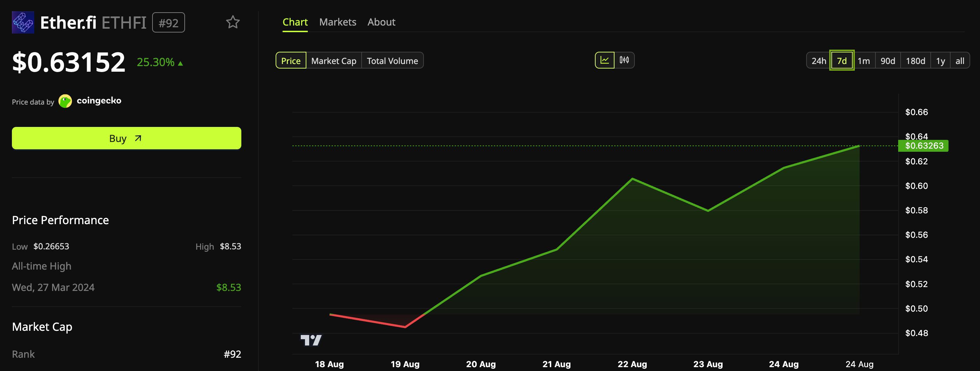Click the All-time High label
Viewport: 980px width, 371px height.
tap(42, 266)
